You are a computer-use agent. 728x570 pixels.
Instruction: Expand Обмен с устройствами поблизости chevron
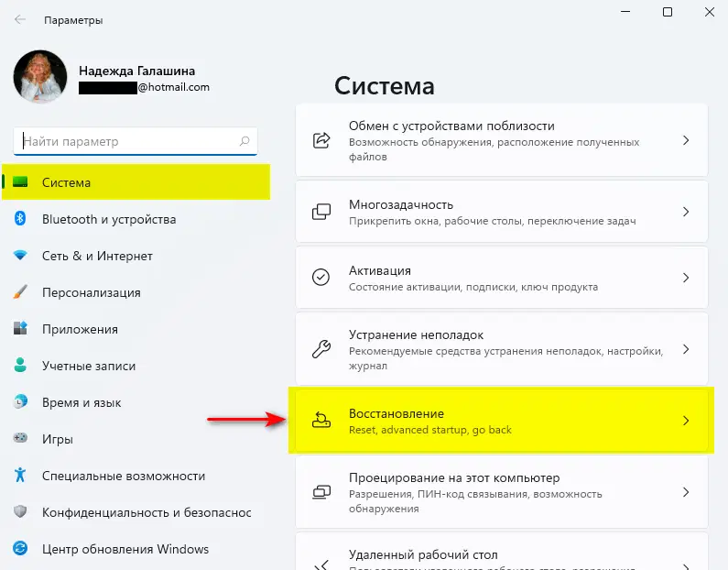coord(685,140)
